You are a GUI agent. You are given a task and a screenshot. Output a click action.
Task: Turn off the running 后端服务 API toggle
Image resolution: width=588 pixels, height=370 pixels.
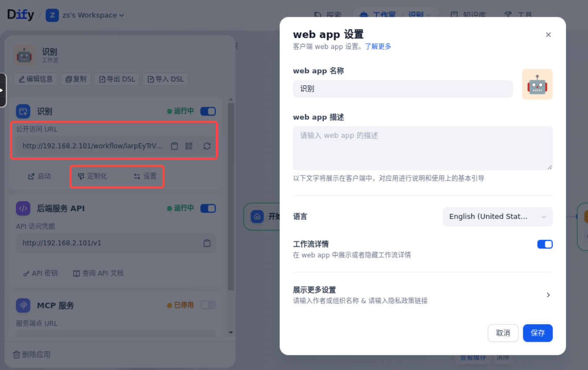(x=207, y=208)
